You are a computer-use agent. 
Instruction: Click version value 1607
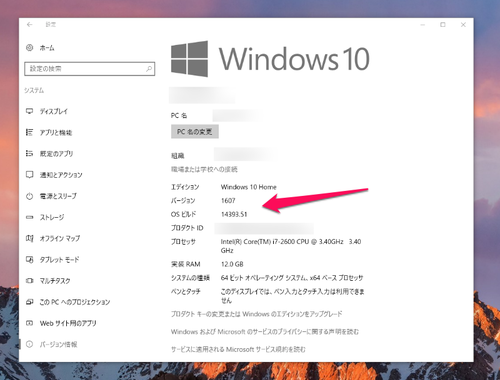pyautogui.click(x=228, y=201)
